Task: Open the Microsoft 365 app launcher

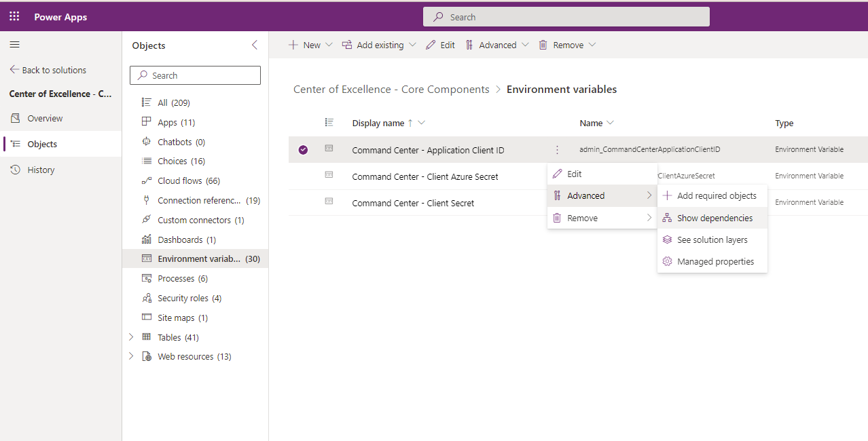Action: click(14, 16)
